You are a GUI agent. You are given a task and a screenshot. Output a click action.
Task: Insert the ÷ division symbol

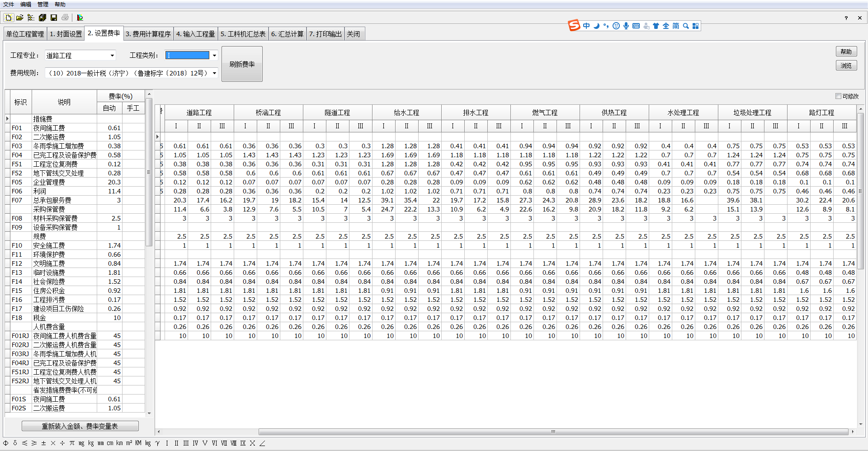click(x=62, y=443)
